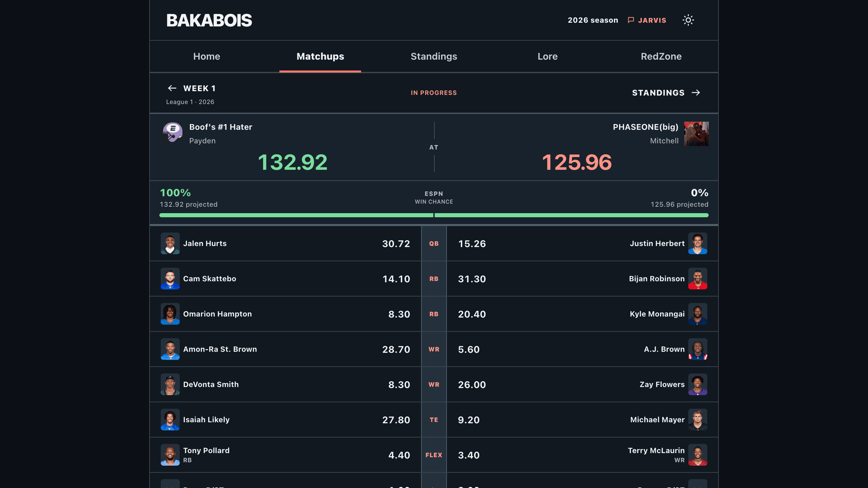Select the Matchups tab

pyautogui.click(x=320, y=56)
